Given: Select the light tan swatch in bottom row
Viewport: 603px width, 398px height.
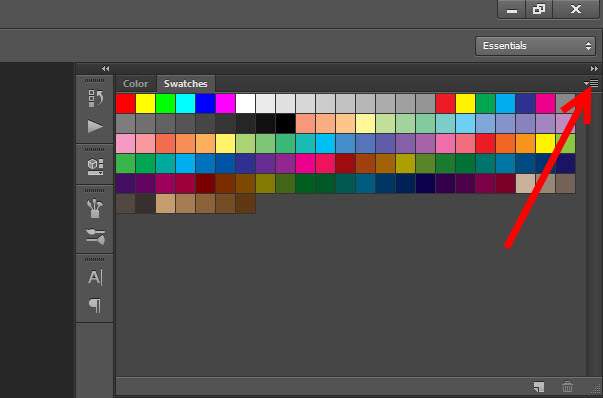Looking at the screenshot, I should click(x=165, y=203).
